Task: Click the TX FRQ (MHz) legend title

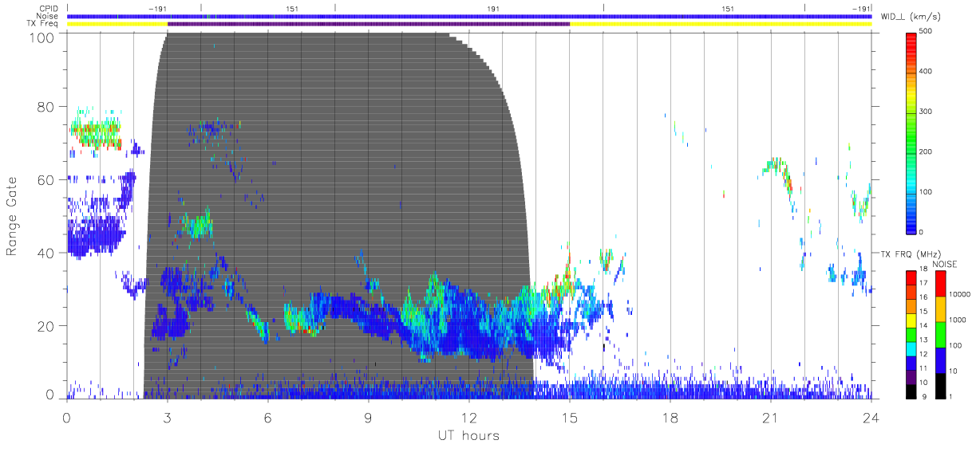Action: click(909, 254)
